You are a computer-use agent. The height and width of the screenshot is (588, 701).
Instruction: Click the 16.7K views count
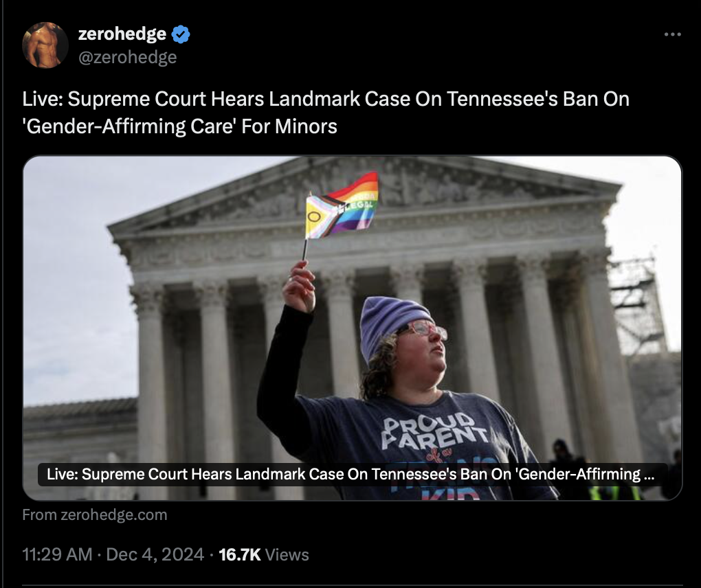click(x=240, y=554)
